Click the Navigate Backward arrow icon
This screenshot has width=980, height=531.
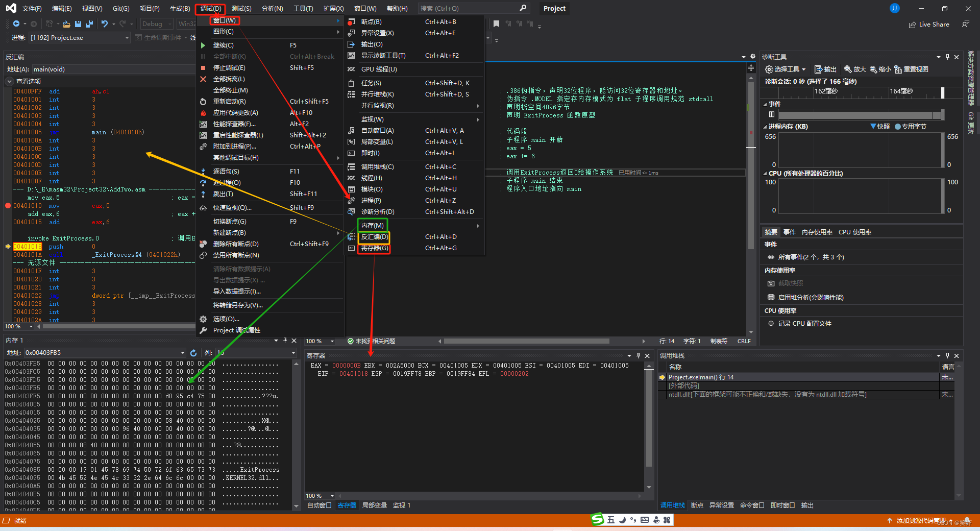16,24
